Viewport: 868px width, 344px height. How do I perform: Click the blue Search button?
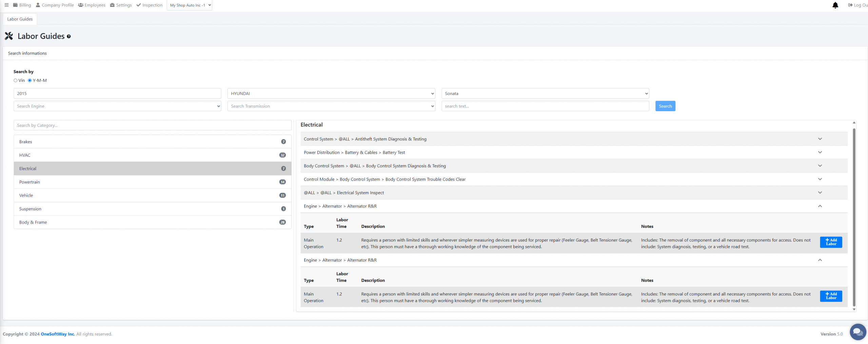pos(665,106)
